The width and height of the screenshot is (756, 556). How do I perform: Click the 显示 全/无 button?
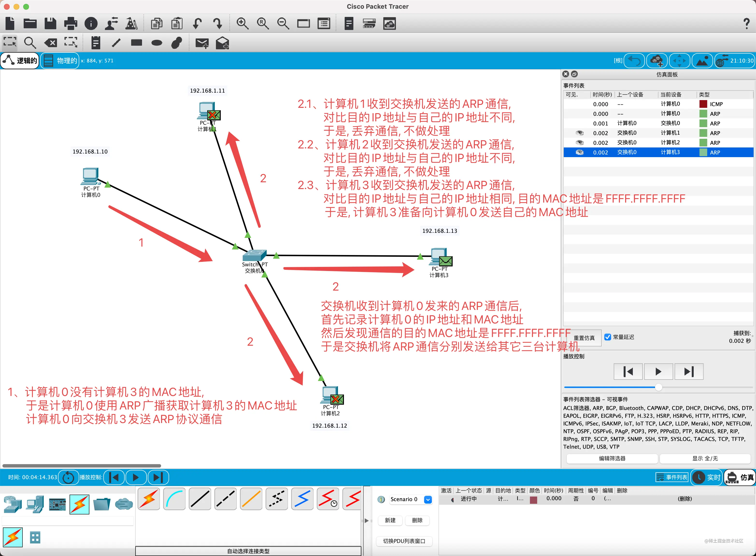(705, 458)
